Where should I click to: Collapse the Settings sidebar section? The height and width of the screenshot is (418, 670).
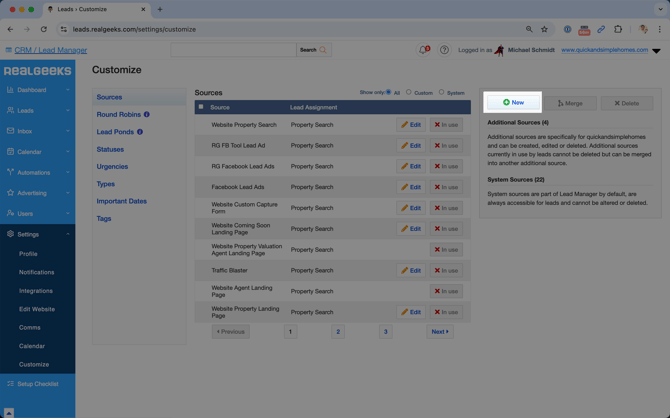click(68, 234)
